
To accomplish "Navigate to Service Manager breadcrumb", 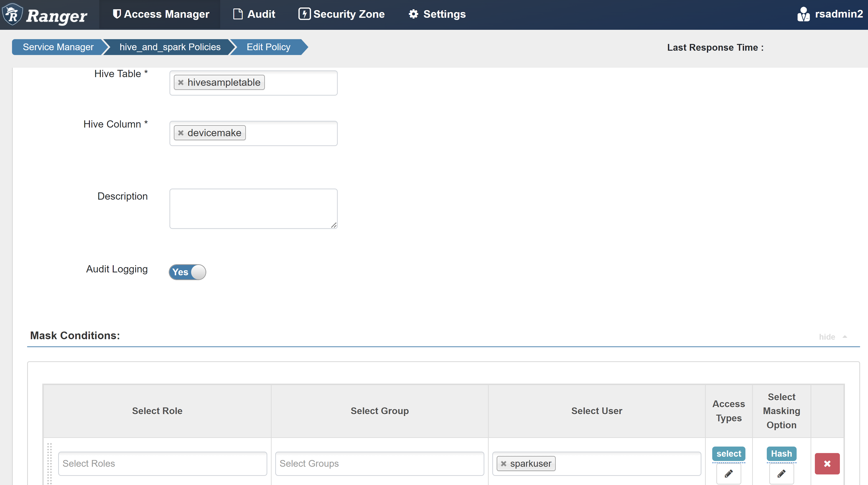I will [58, 47].
